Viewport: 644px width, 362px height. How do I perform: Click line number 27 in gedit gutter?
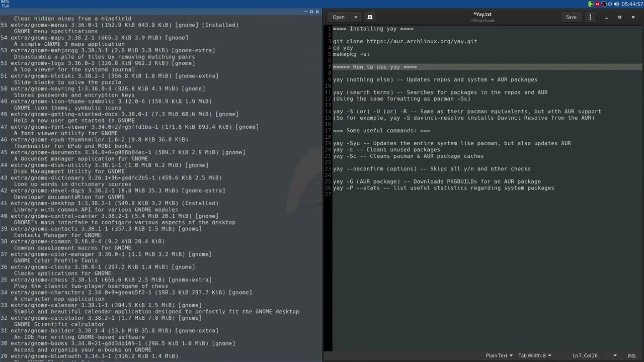point(328,195)
